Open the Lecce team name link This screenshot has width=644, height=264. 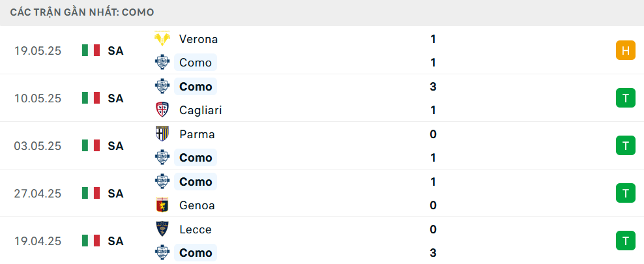click(x=196, y=229)
